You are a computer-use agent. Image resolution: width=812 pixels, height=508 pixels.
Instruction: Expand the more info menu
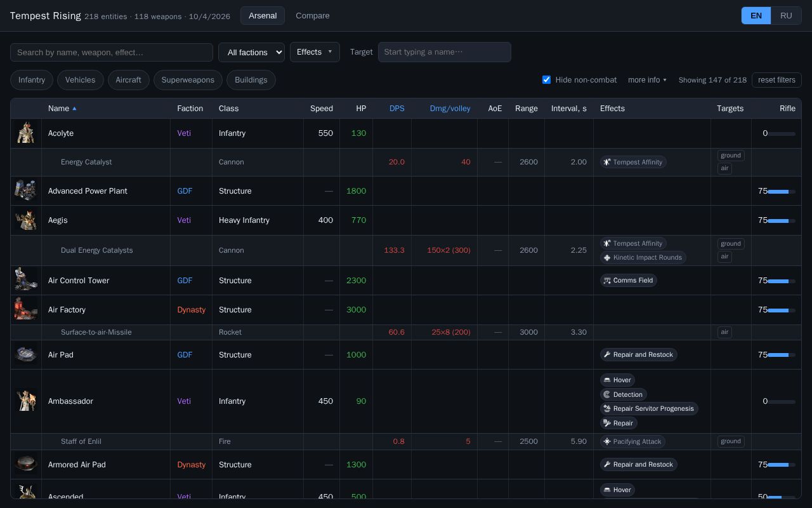tap(647, 80)
